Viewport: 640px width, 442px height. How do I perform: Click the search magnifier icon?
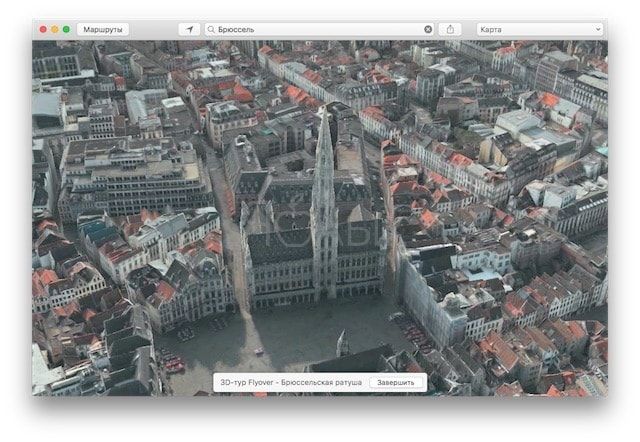pyautogui.click(x=211, y=29)
